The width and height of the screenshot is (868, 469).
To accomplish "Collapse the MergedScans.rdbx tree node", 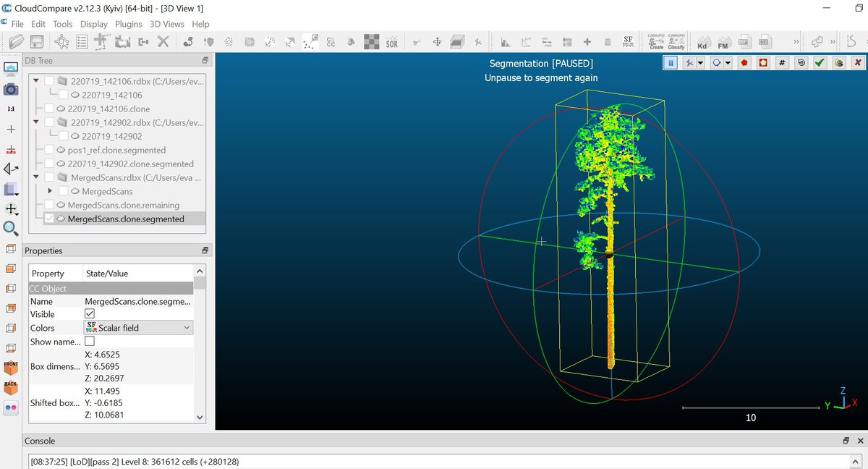I will coord(36,177).
